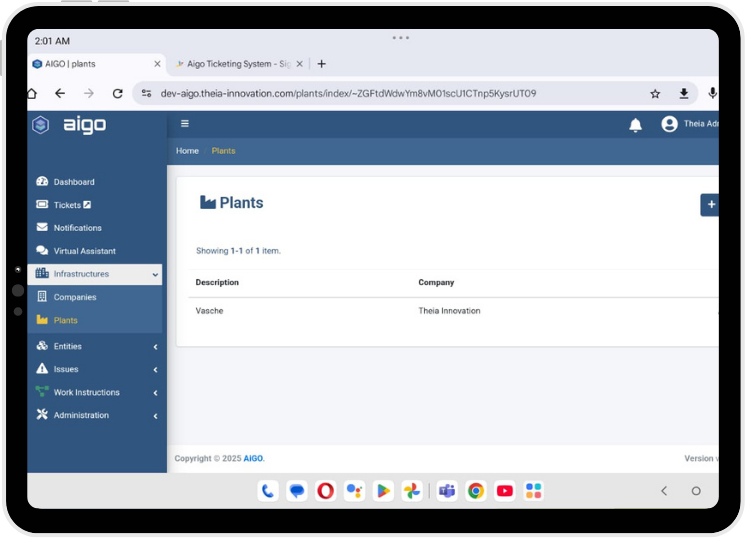The height and width of the screenshot is (538, 745).
Task: Go to Home breadcrumb
Action: click(x=187, y=151)
